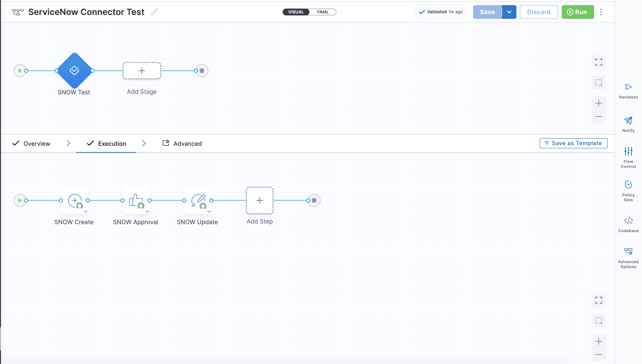Open Advanced Options panel
642x364 pixels.
(628, 252)
